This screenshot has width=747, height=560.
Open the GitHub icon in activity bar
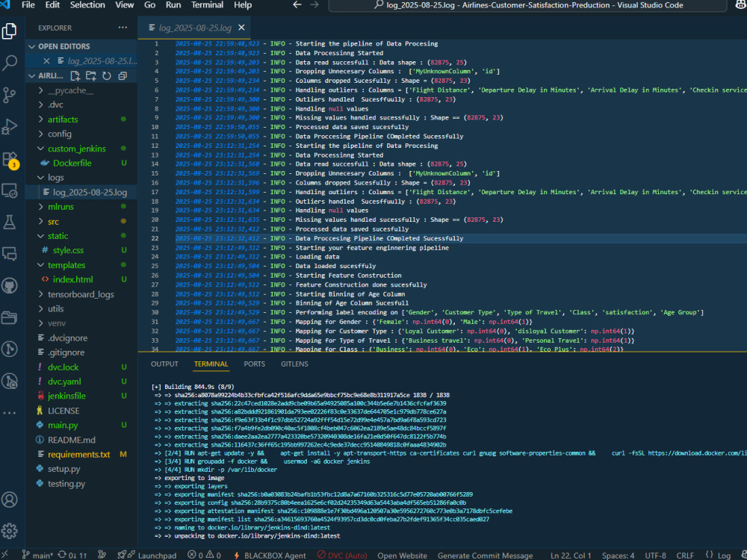[x=10, y=286]
